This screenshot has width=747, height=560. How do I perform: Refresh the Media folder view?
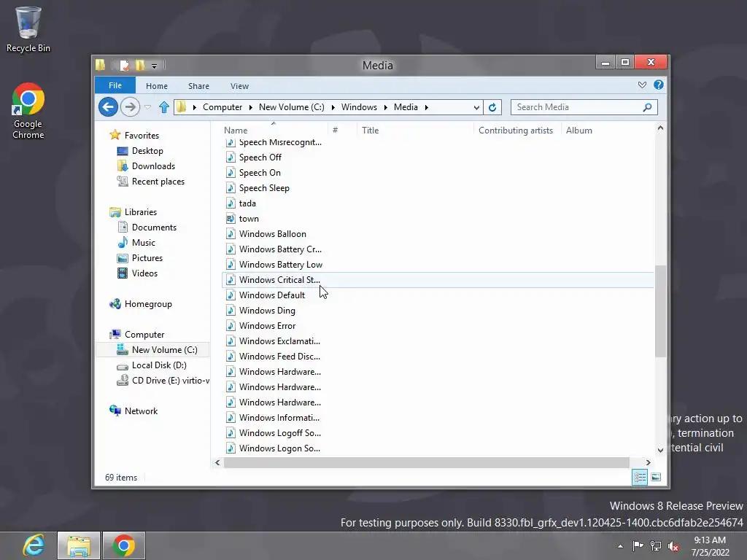point(492,107)
